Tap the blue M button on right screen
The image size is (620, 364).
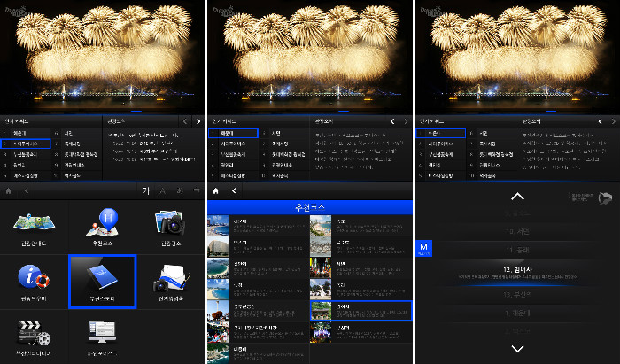coord(424,248)
